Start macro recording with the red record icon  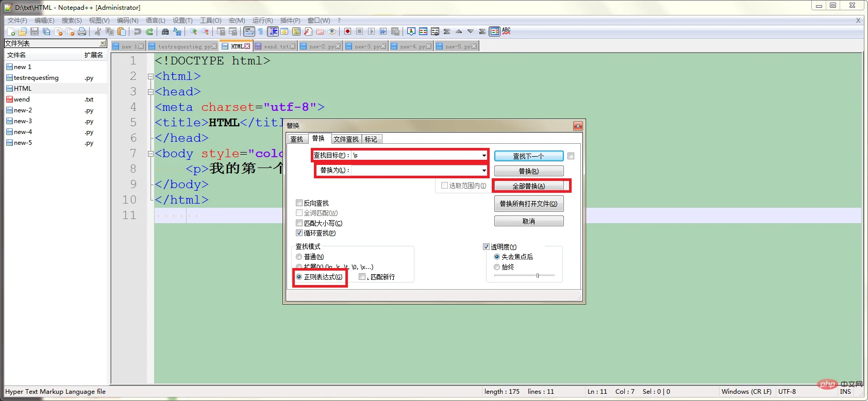click(347, 31)
